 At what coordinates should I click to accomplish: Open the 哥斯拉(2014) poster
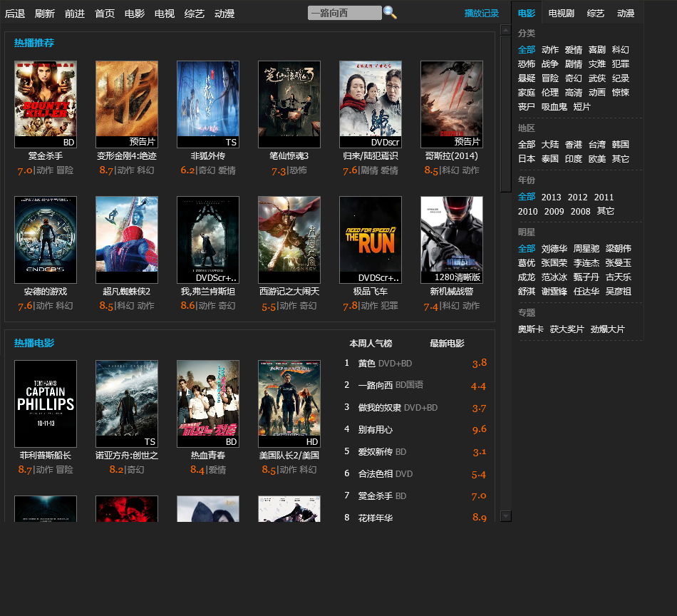point(452,104)
